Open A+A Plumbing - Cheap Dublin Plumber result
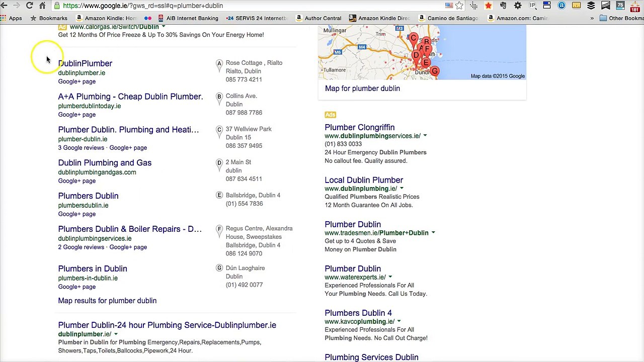Viewport: 644px width, 362px height. tap(130, 97)
